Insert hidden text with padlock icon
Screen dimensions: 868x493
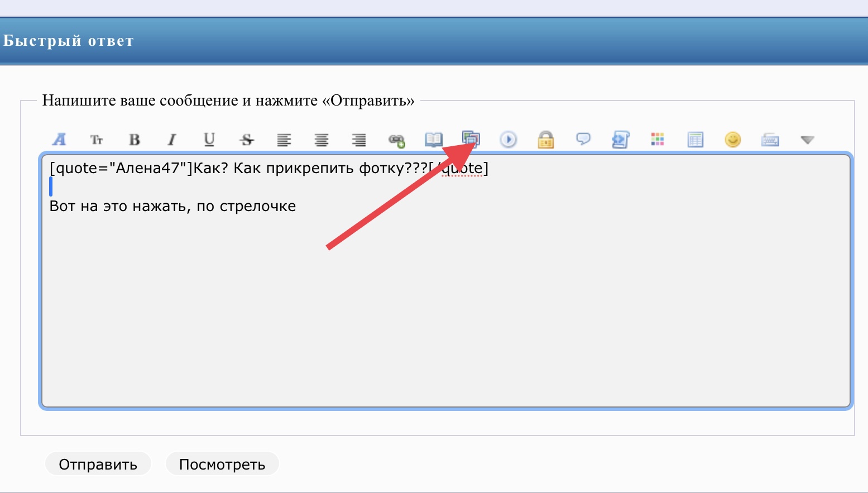click(x=546, y=140)
